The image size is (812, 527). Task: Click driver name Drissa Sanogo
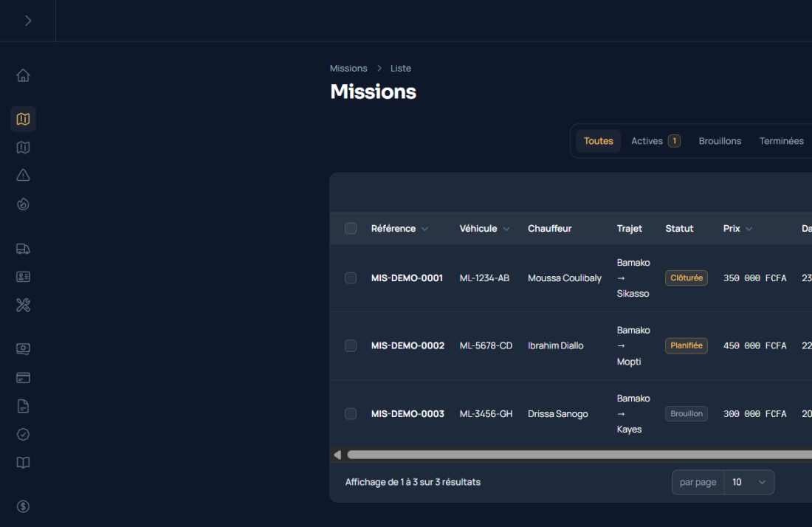tap(558, 413)
